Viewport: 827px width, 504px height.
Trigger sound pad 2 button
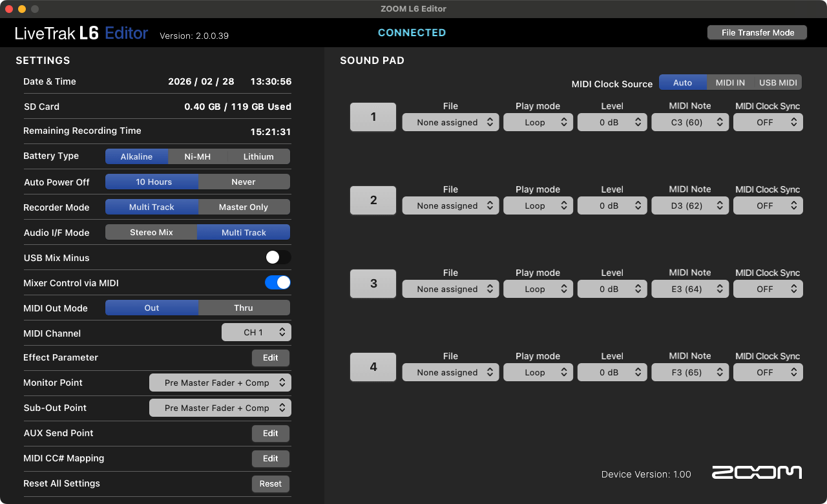[373, 200]
